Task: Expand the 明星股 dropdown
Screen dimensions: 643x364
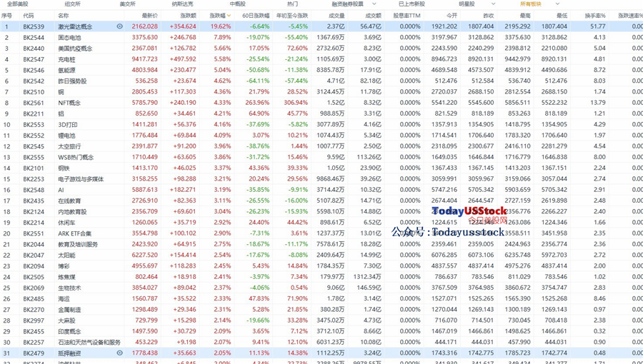Action: 493,4
